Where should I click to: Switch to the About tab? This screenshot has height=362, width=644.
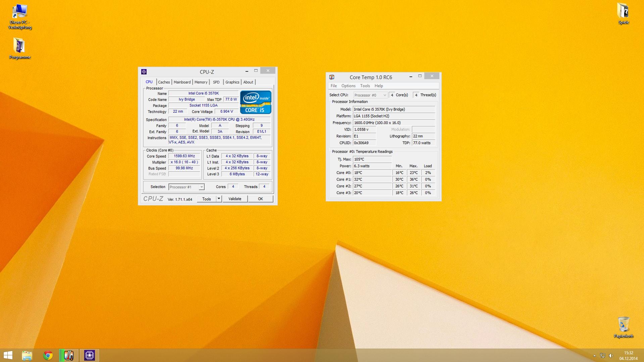click(248, 82)
